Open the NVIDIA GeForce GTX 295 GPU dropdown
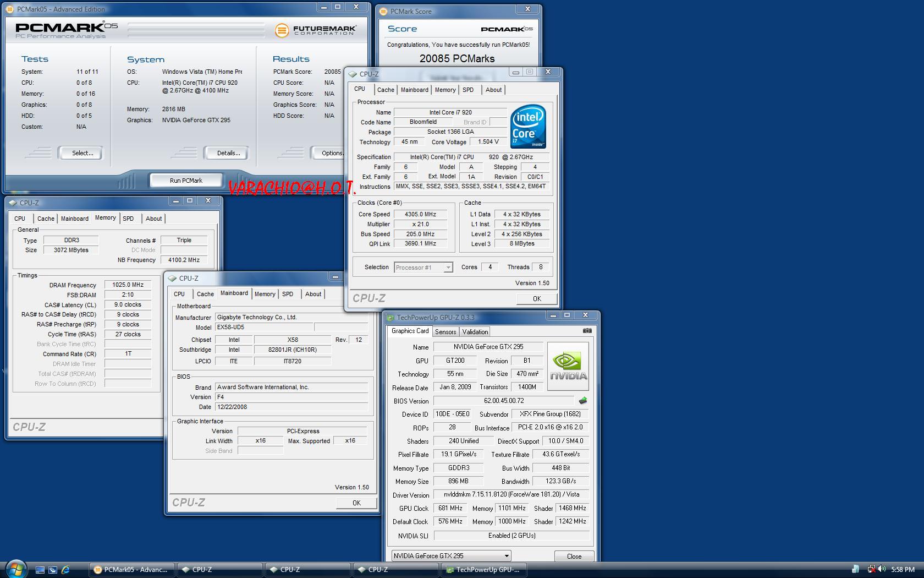 [451, 556]
